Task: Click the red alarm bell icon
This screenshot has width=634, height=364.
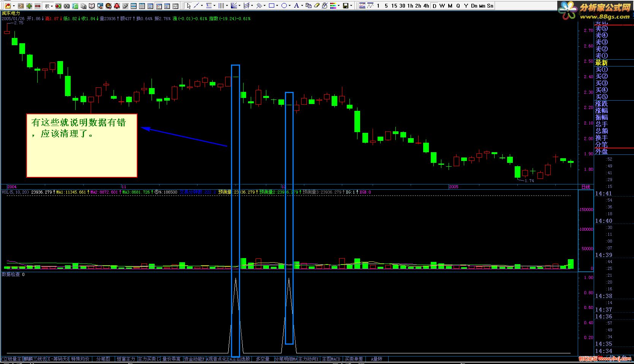Action: coord(117,6)
